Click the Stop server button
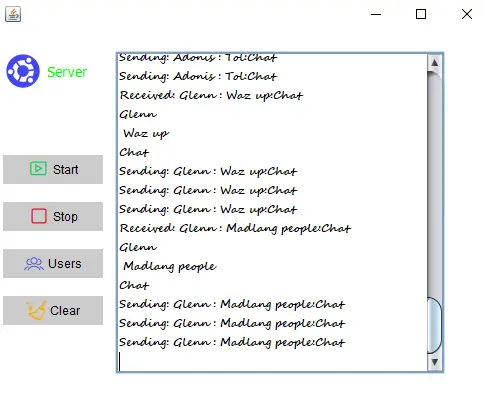This screenshot has height=393, width=485. pyautogui.click(x=53, y=216)
